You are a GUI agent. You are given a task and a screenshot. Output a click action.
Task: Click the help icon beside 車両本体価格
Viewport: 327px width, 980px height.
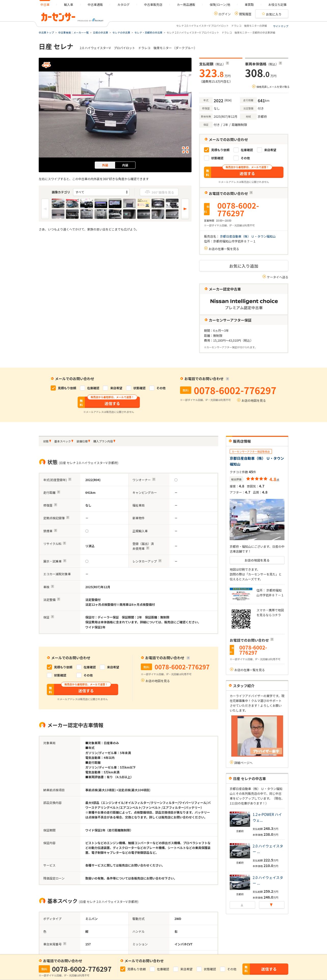(280, 63)
